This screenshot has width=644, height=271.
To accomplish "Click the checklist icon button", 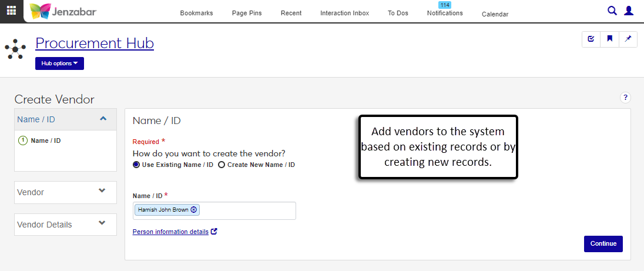I will coord(591,39).
